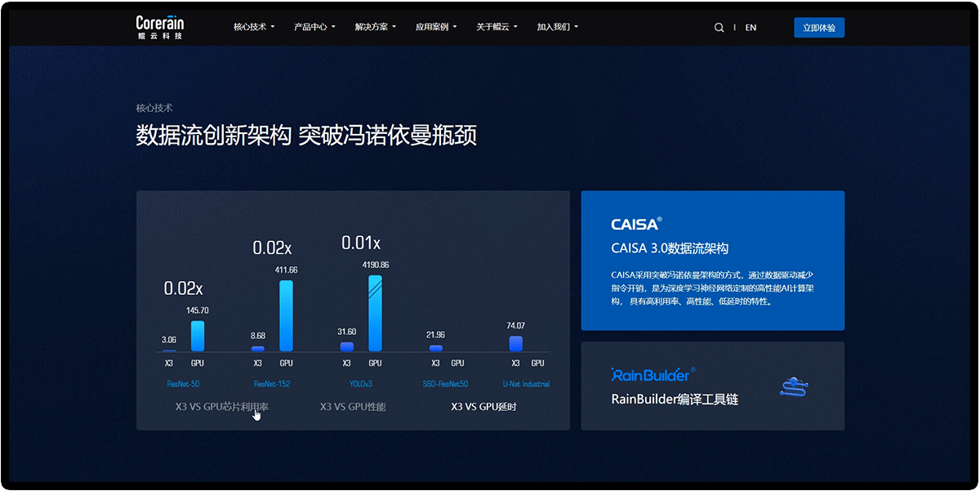980x491 pixels.
Task: Click the Corerain logo
Action: (x=159, y=27)
